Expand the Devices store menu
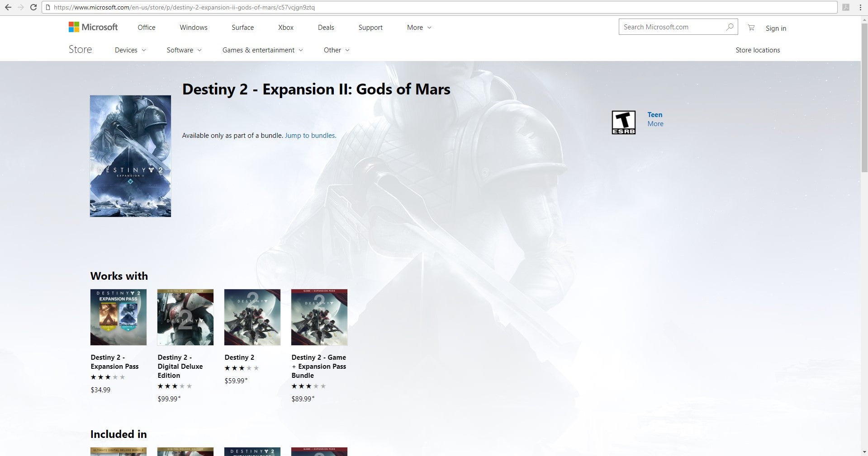This screenshot has height=456, width=868. [x=130, y=50]
